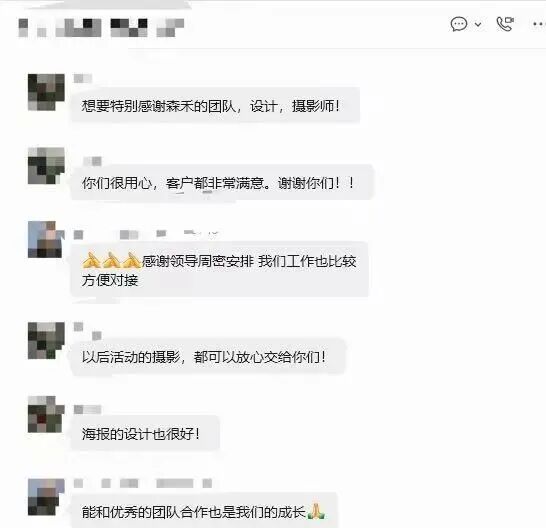Open avatar beside 想要特别感谢森禾的团队 message

(46, 92)
